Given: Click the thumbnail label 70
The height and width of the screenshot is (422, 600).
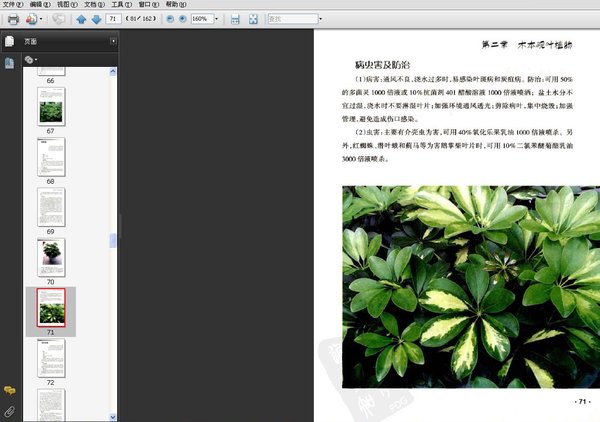Looking at the screenshot, I should [x=51, y=282].
